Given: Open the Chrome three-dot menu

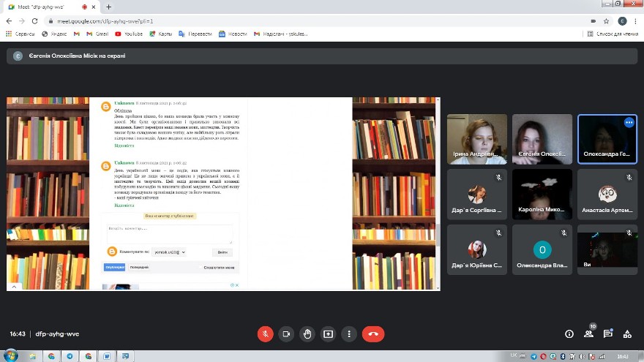Looking at the screenshot, I should pyautogui.click(x=636, y=21).
